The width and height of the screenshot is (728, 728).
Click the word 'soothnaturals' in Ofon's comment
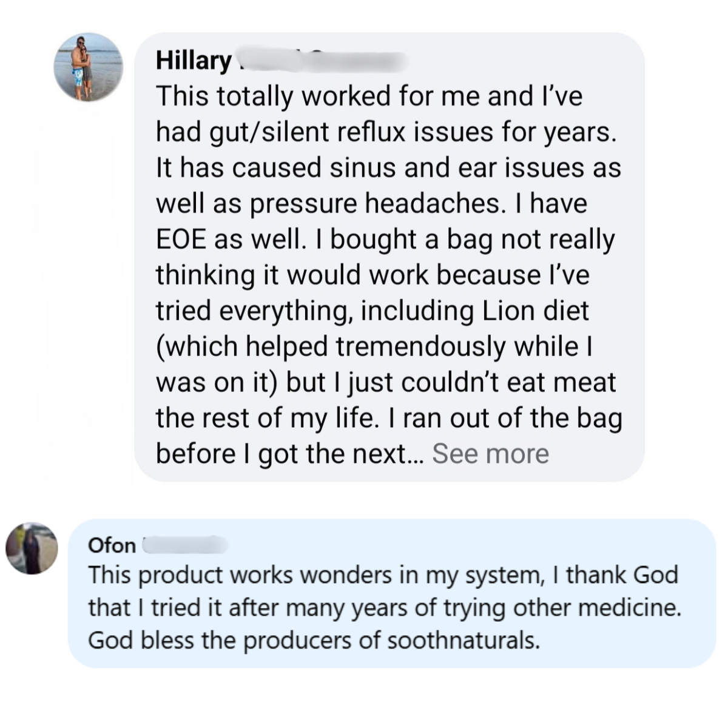tap(463, 640)
